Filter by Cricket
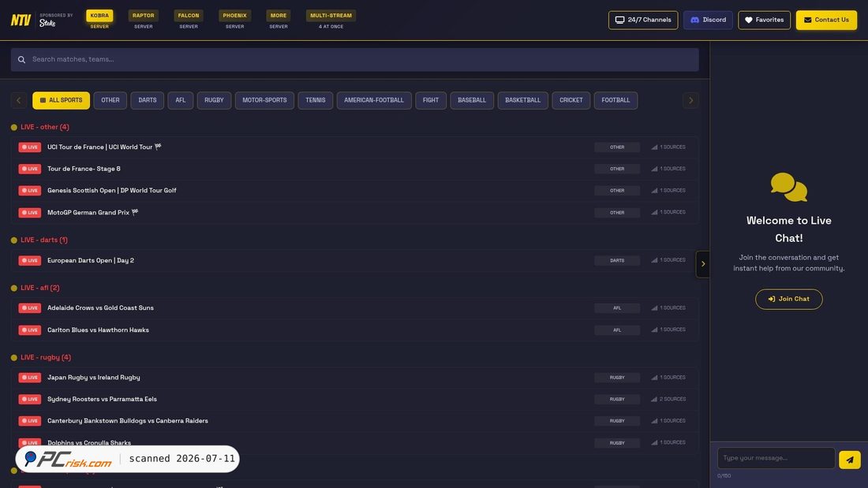Screen dimensions: 868x488 coord(571,100)
